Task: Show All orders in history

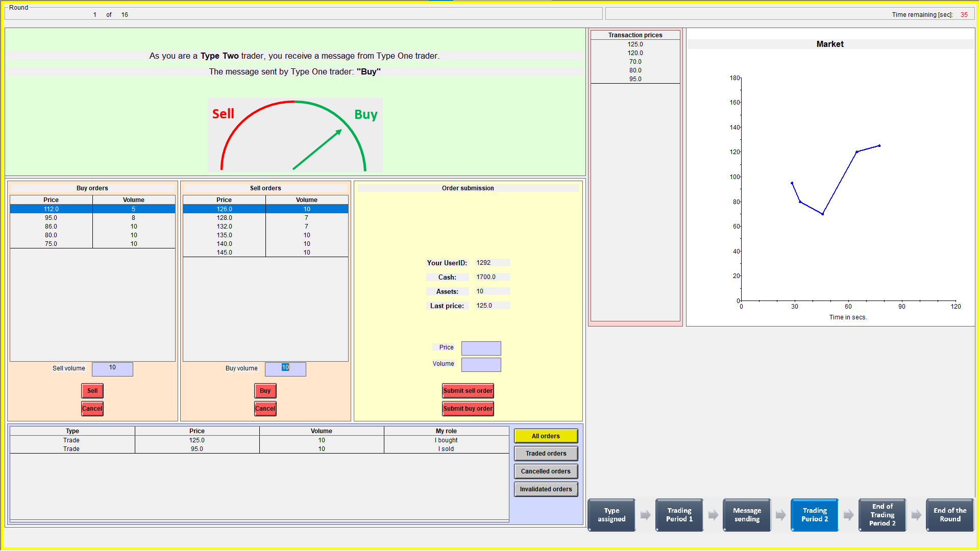Action: 546,436
